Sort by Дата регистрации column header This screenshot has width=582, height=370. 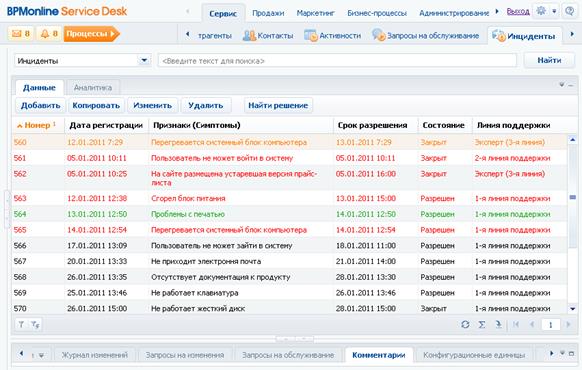[x=106, y=125]
